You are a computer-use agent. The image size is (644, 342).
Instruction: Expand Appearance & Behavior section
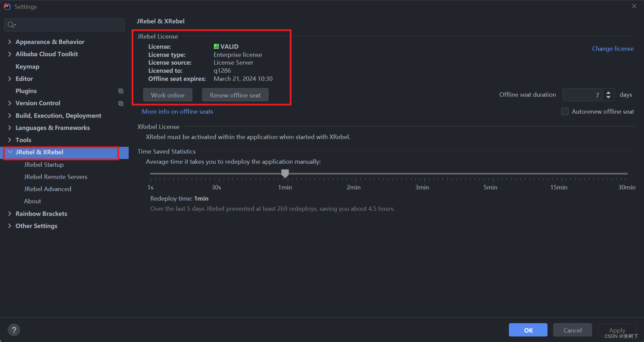(x=9, y=42)
